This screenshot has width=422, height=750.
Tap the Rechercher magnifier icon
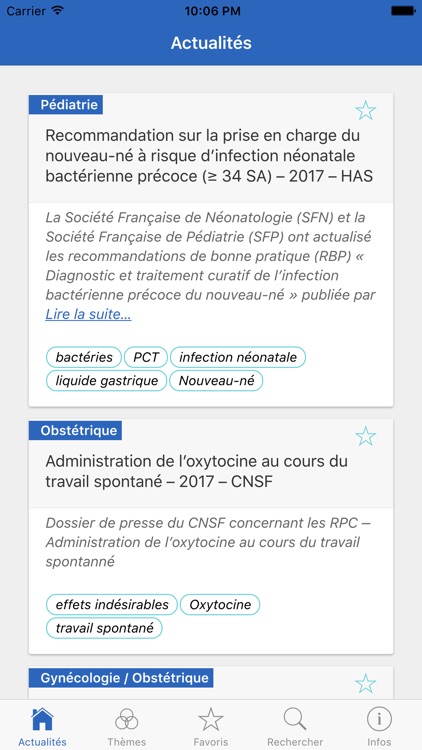click(295, 719)
